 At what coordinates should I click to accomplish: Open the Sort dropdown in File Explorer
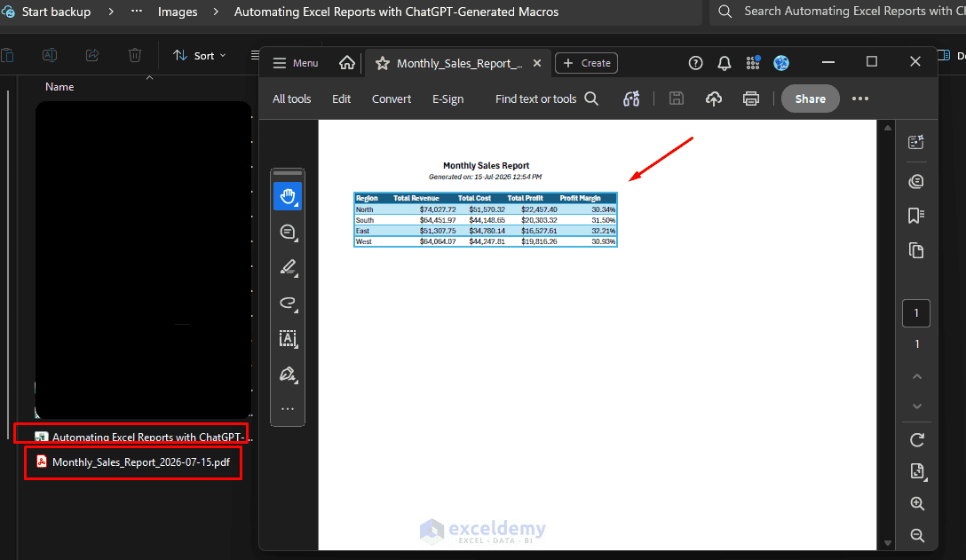[200, 55]
